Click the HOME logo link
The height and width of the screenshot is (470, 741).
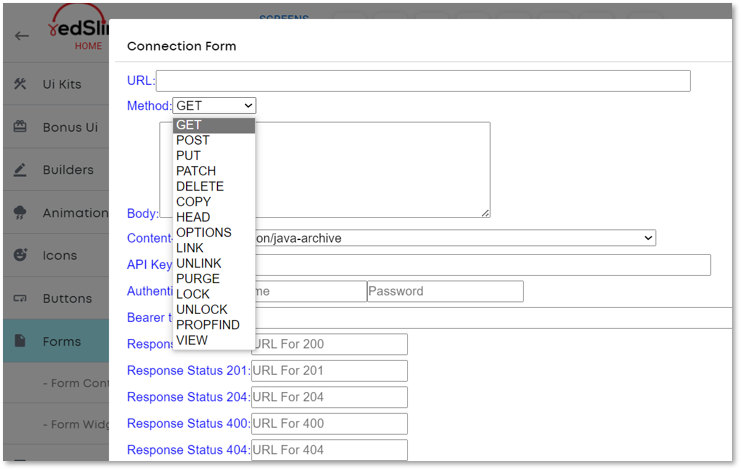point(88,46)
